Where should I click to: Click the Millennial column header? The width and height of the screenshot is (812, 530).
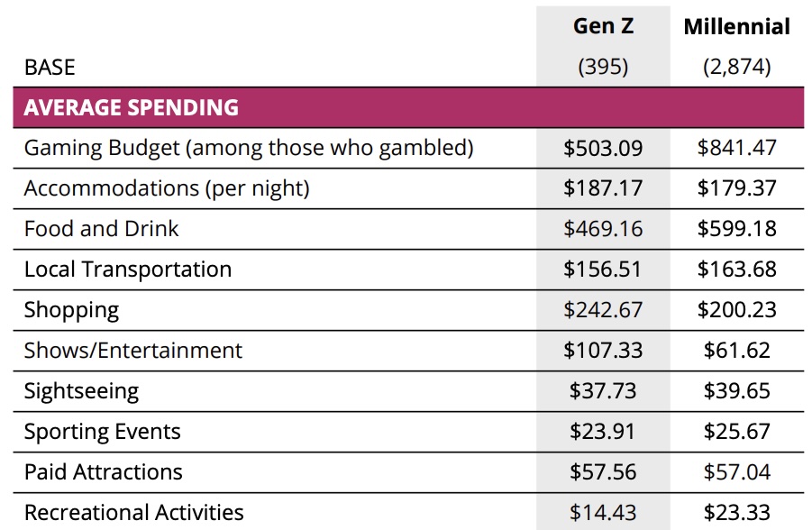pyautogui.click(x=736, y=26)
